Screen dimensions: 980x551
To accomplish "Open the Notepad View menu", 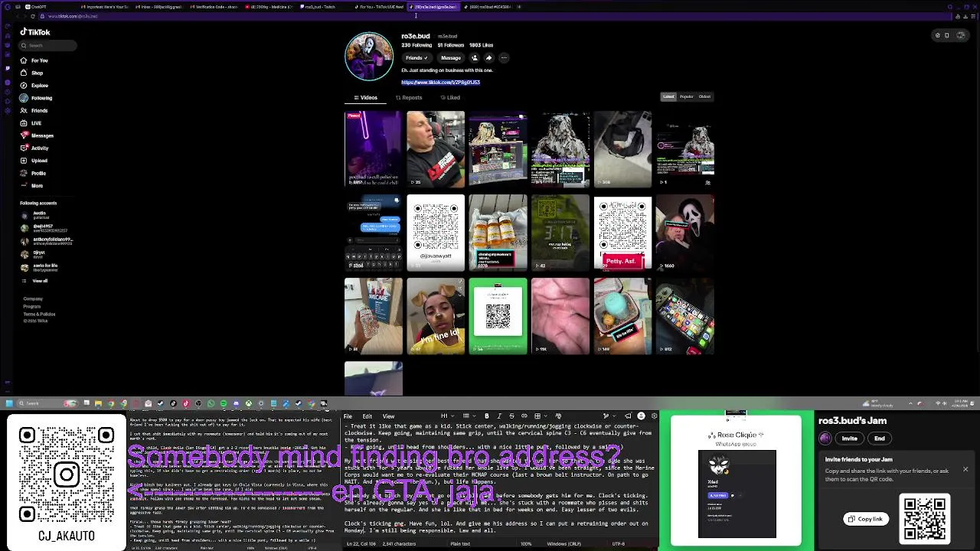I will click(x=388, y=416).
